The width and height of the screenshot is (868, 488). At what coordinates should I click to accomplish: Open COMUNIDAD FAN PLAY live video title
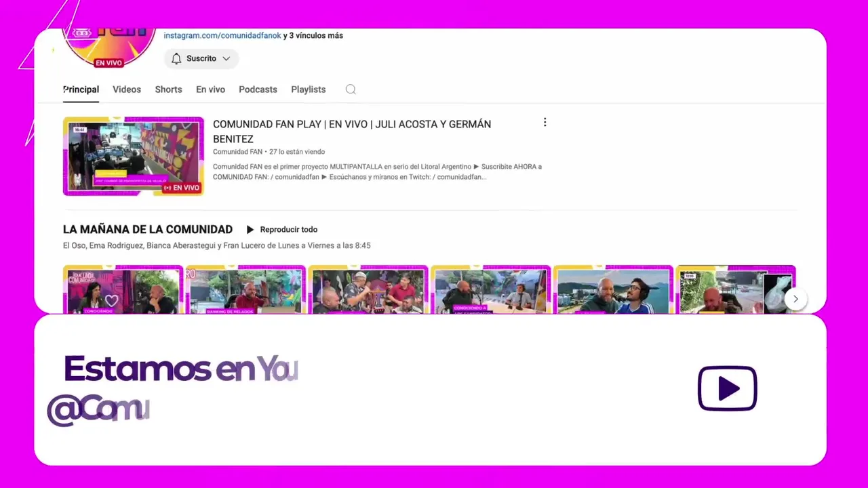pos(352,131)
